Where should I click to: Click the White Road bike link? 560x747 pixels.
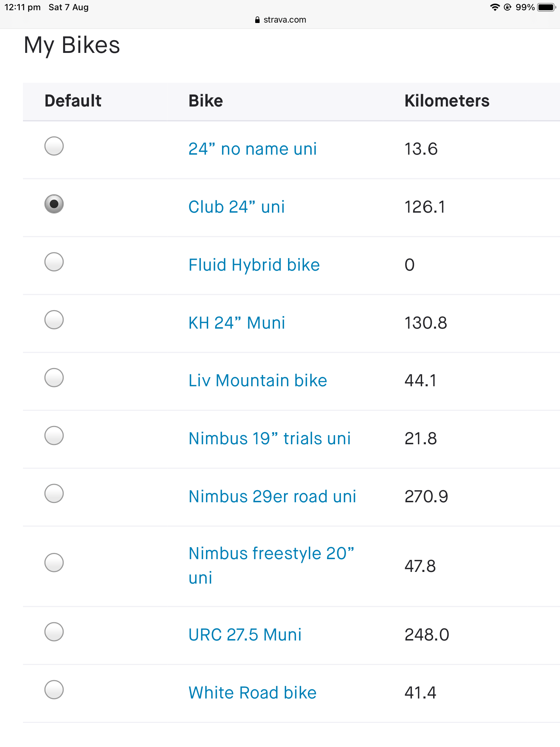[x=252, y=693]
